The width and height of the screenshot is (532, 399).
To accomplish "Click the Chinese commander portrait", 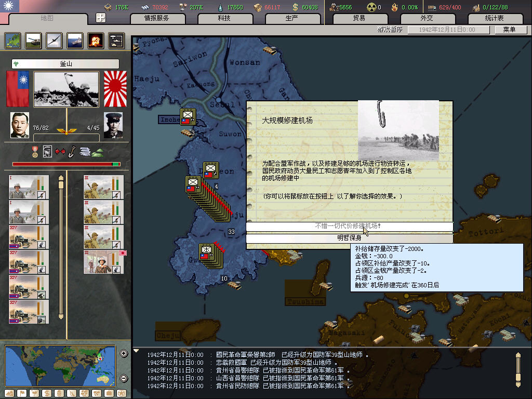I will click(x=20, y=125).
